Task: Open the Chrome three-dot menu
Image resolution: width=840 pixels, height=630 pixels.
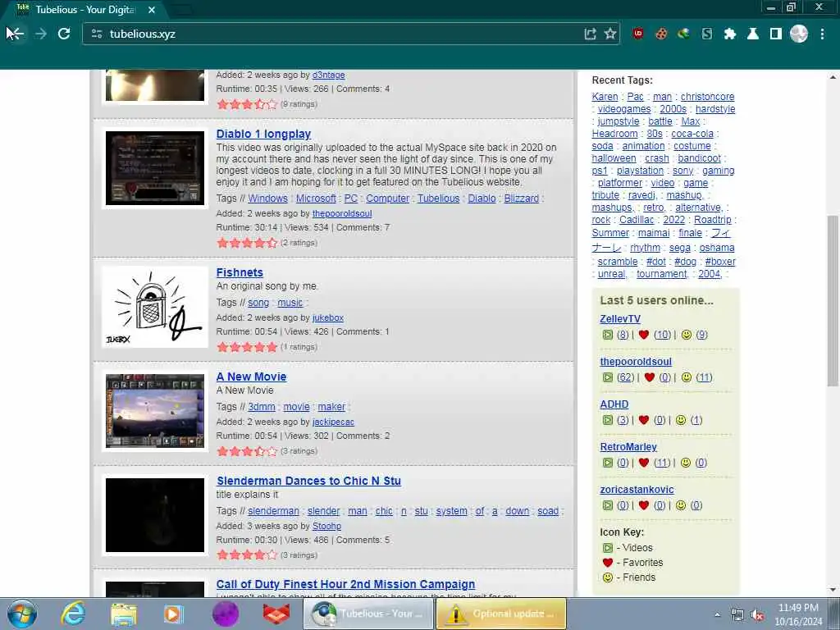Action: [822, 34]
